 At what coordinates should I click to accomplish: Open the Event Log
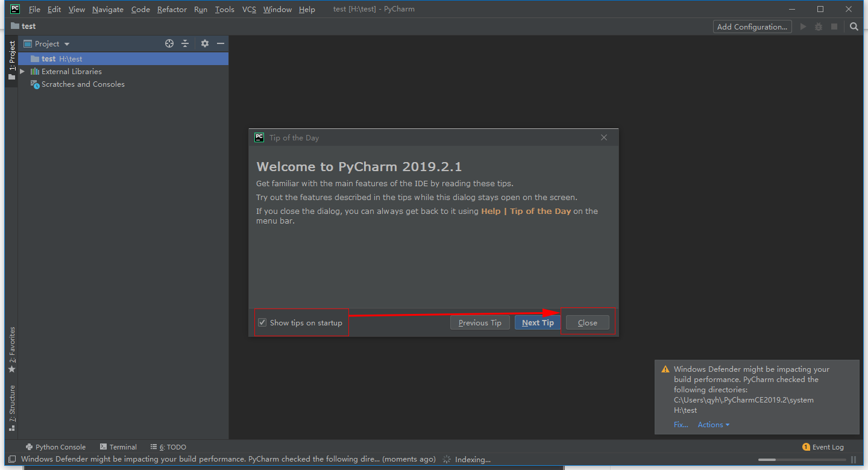pos(823,447)
